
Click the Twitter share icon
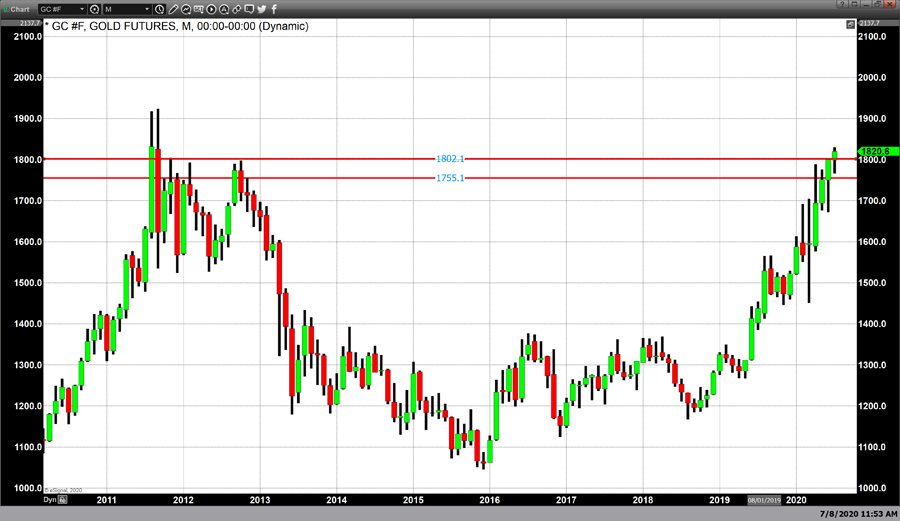pyautogui.click(x=261, y=9)
